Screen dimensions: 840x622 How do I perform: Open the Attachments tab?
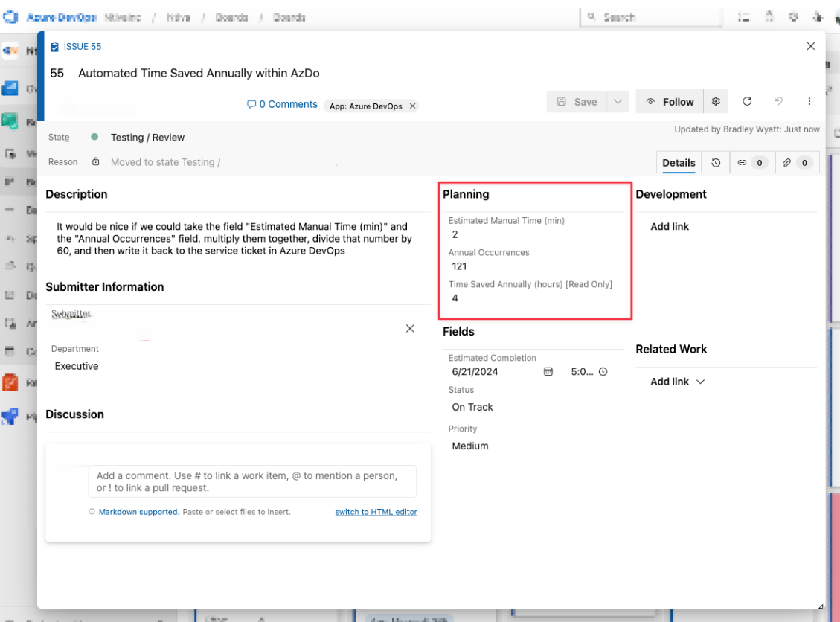pos(797,163)
